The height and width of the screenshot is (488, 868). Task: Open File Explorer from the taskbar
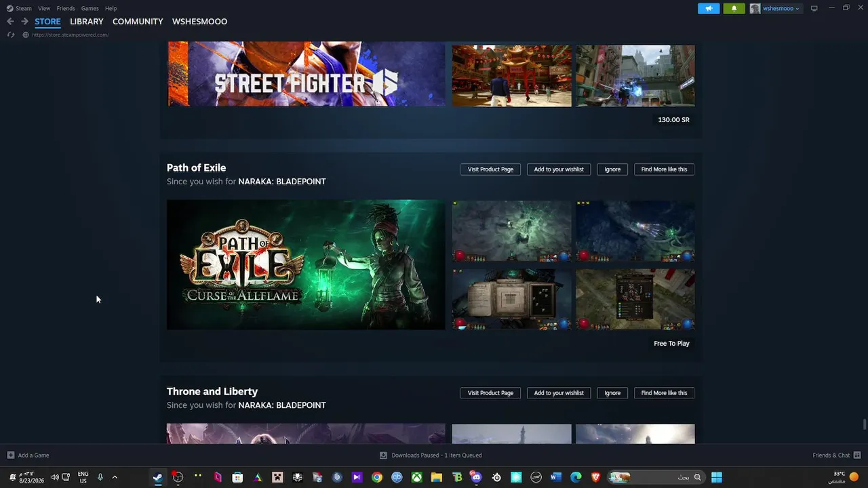(x=437, y=477)
